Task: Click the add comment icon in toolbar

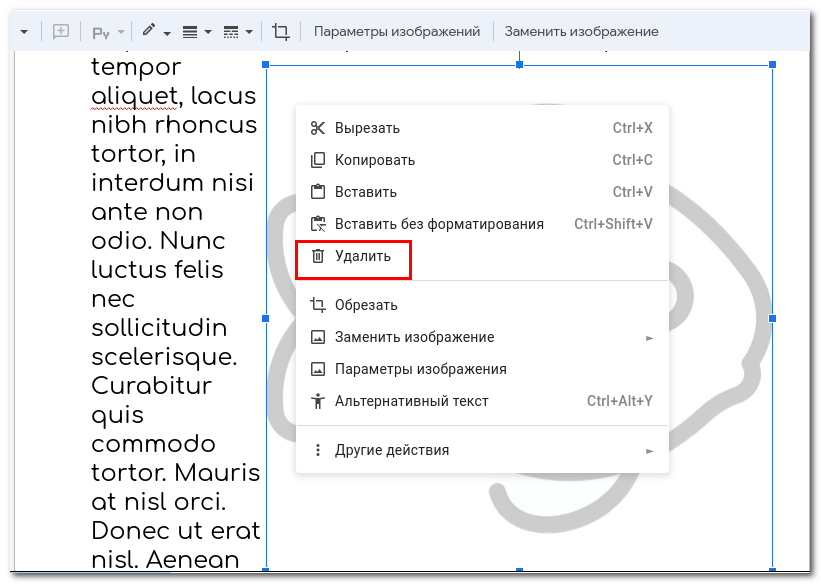Action: point(61,31)
